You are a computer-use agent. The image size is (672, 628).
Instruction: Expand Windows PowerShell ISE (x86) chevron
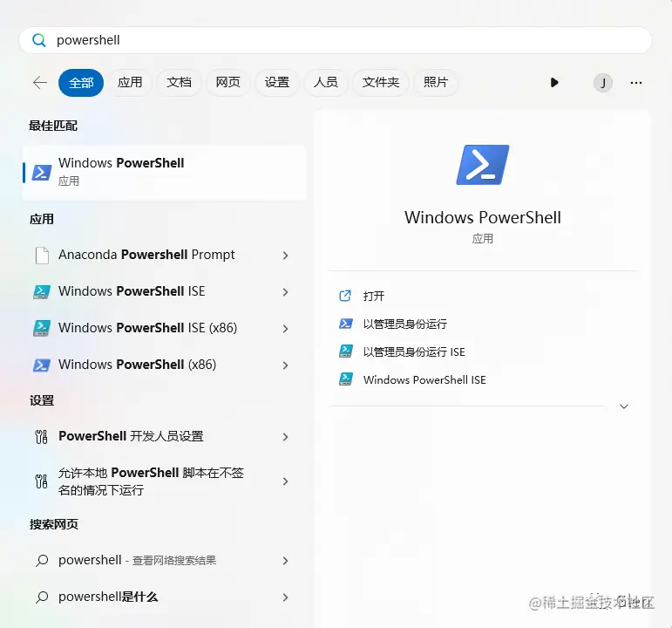click(285, 329)
